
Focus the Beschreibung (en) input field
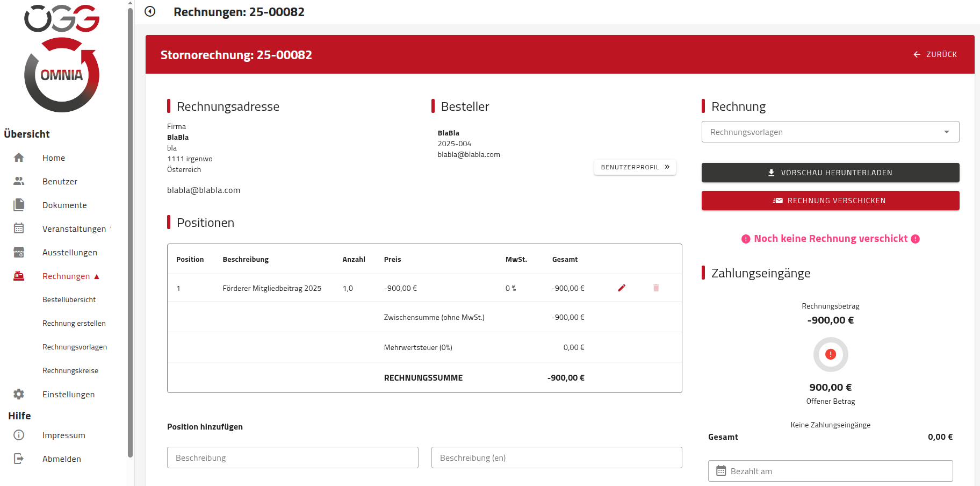[x=557, y=458]
